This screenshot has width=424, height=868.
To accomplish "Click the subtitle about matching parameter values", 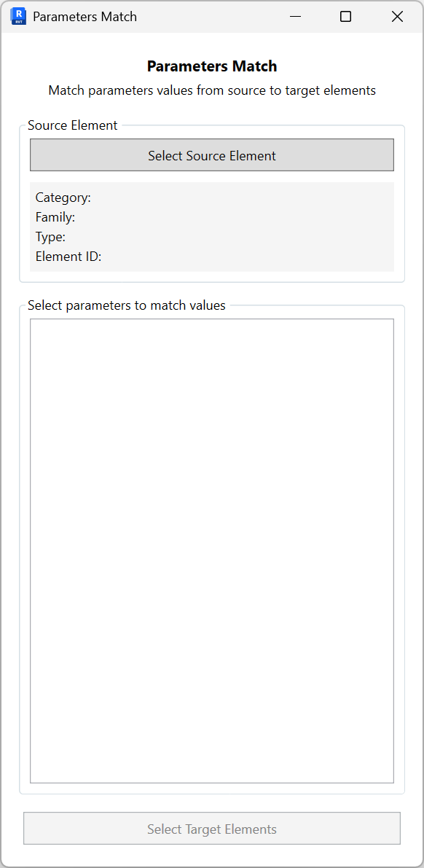I will click(x=212, y=90).
